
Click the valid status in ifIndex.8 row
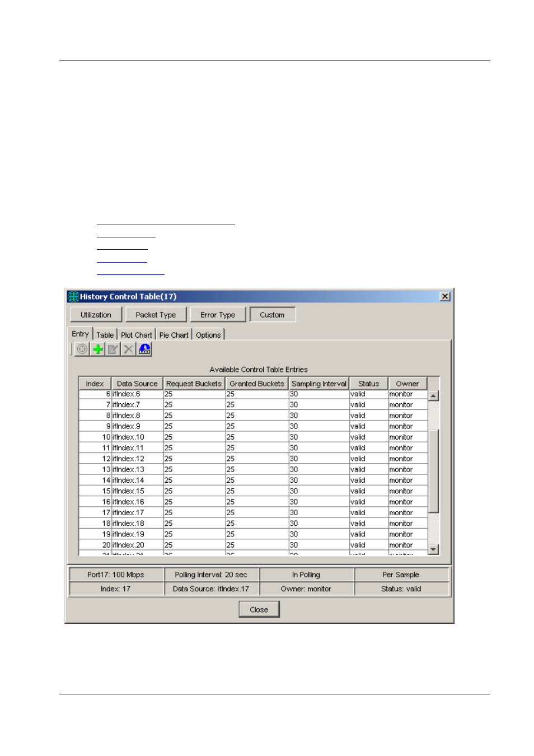tap(368, 416)
